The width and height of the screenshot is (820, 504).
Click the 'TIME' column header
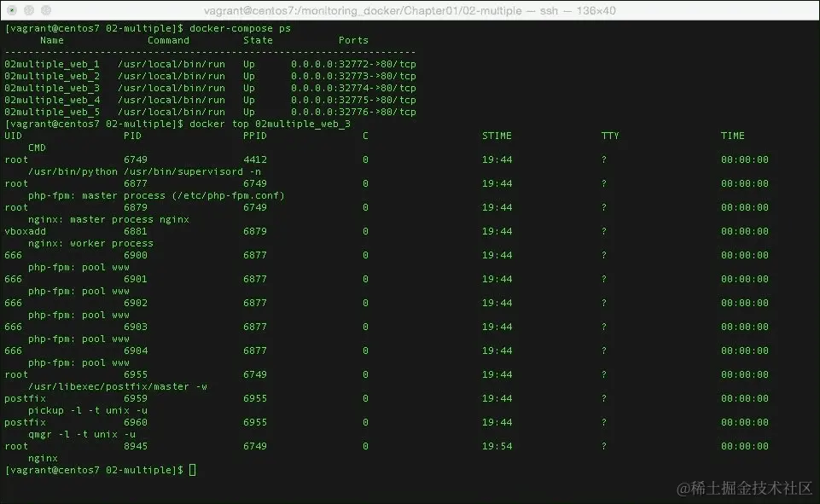pyautogui.click(x=733, y=136)
